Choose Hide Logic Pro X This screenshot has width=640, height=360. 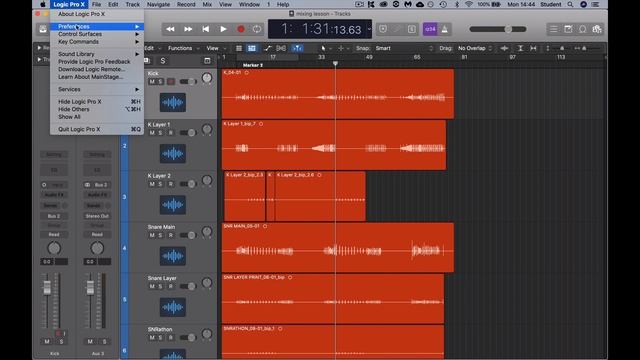97,102
